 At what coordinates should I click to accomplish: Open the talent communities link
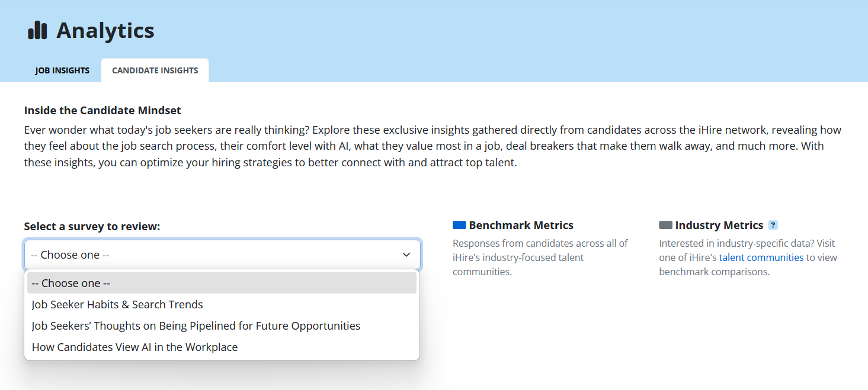pos(761,257)
